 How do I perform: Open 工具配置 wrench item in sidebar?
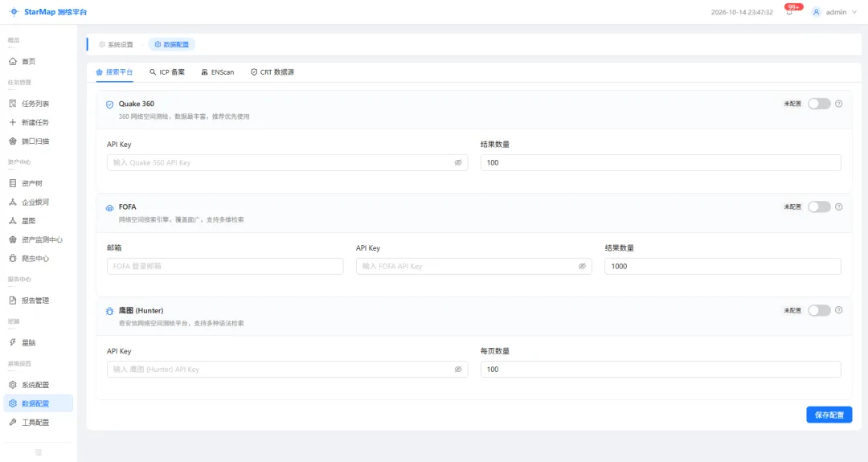coord(39,422)
